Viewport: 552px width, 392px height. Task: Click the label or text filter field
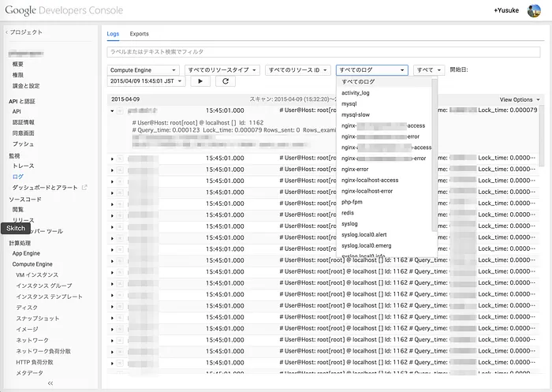click(323, 52)
